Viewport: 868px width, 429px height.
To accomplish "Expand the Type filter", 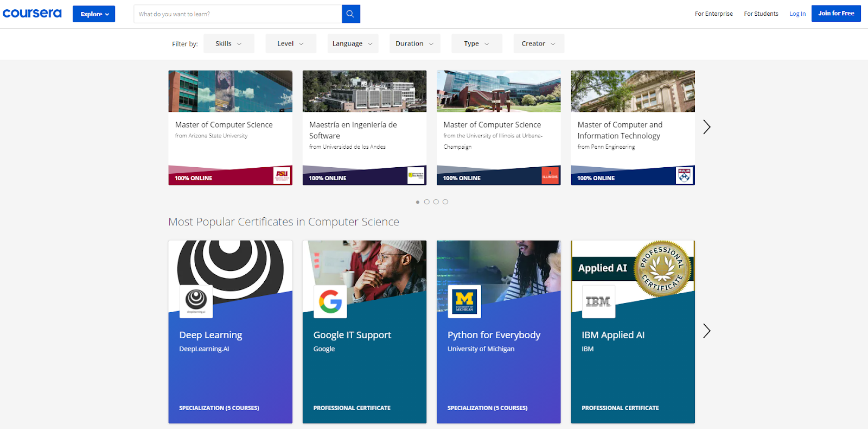I will (477, 43).
